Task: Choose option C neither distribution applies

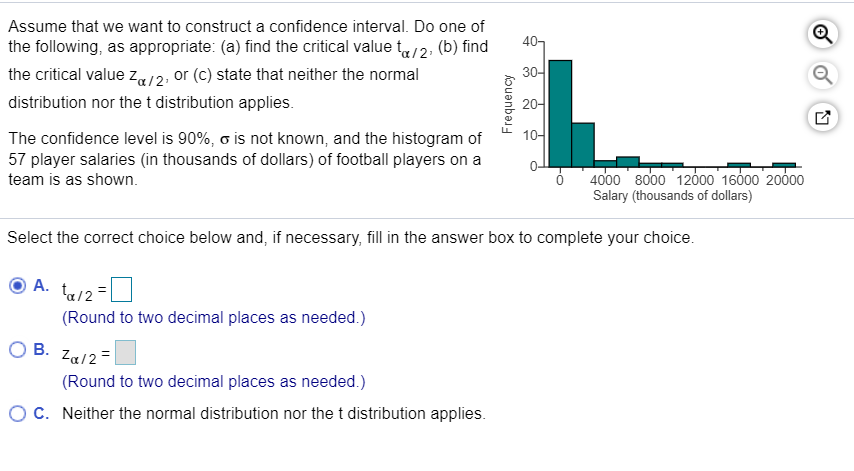Action: [17, 413]
